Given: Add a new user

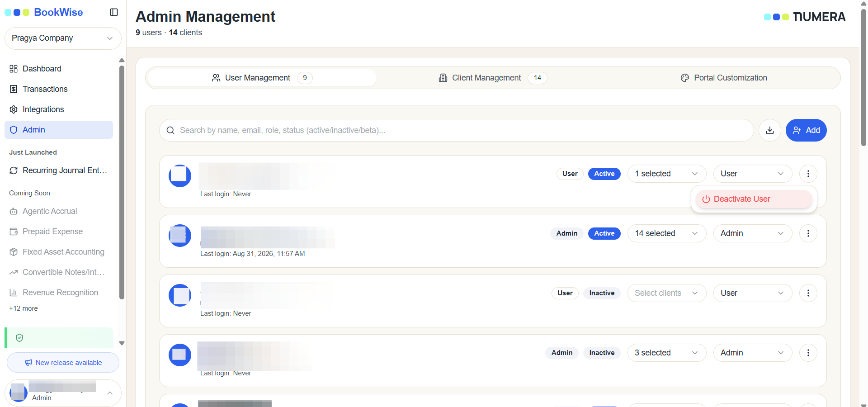Looking at the screenshot, I should point(806,130).
